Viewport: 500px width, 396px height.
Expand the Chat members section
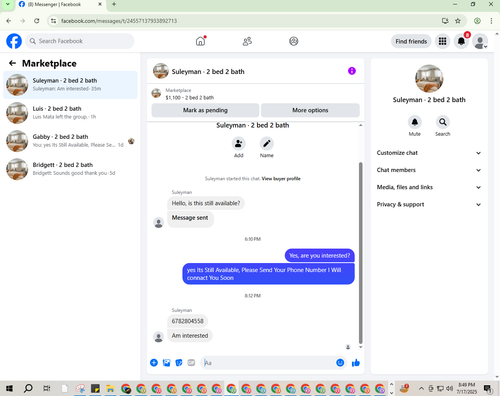coord(429,170)
